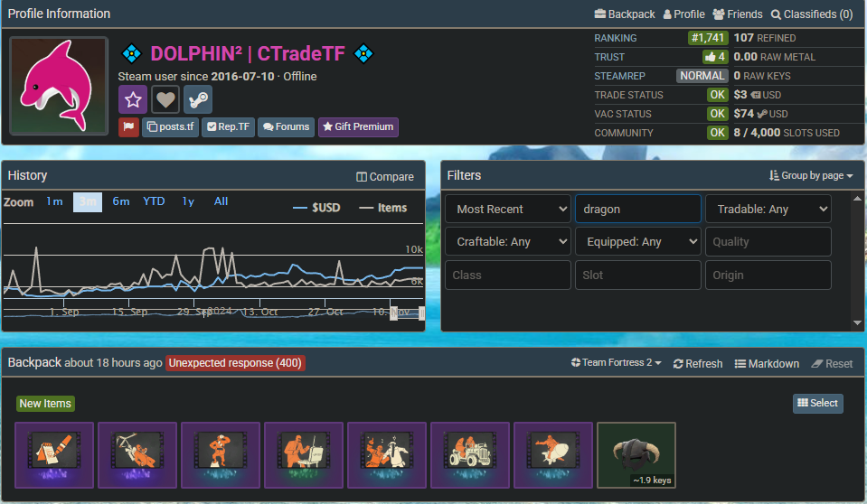Click the red flag report icon
The height and width of the screenshot is (504, 867).
128,127
